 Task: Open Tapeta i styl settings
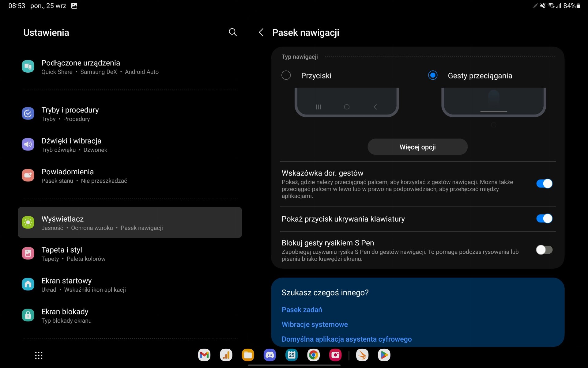(x=130, y=254)
